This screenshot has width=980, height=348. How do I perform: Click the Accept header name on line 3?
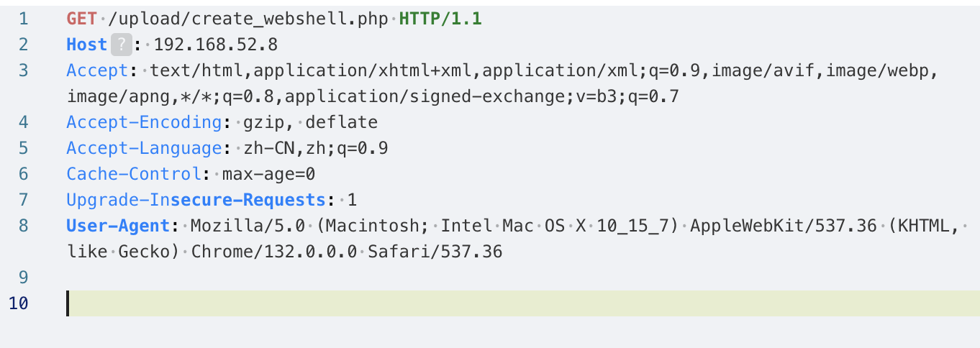(97, 70)
